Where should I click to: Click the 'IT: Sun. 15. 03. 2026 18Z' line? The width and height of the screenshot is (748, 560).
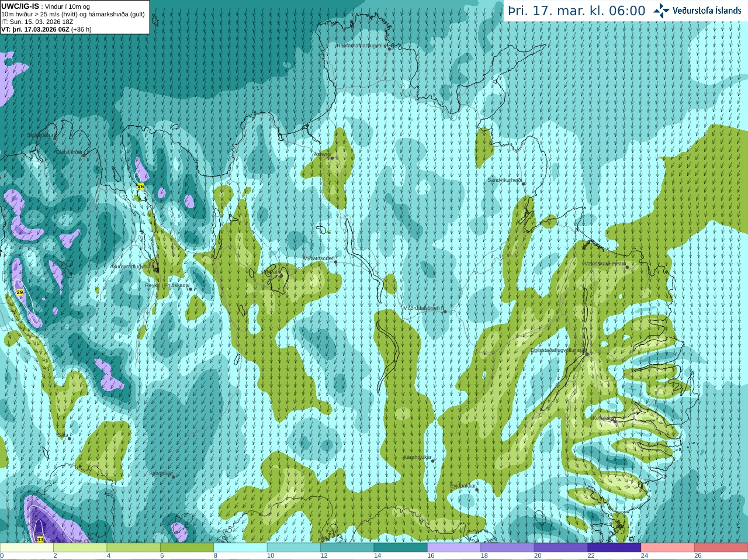pyautogui.click(x=37, y=22)
